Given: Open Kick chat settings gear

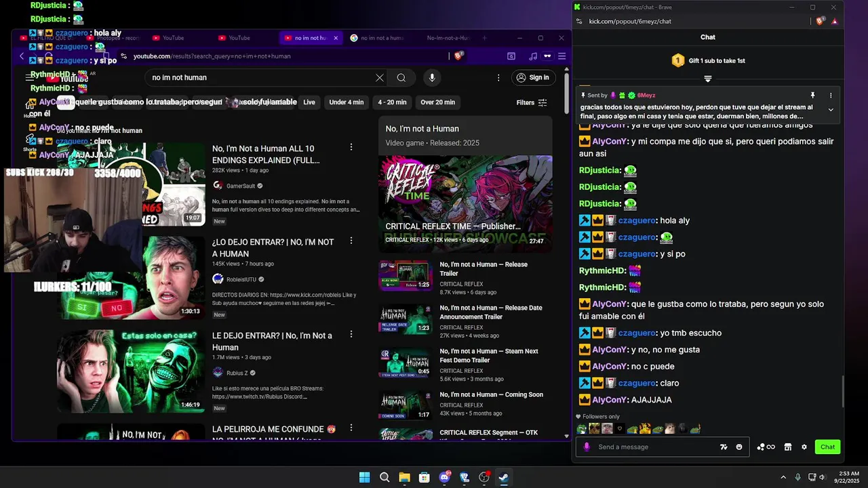Looking at the screenshot, I should 804,447.
